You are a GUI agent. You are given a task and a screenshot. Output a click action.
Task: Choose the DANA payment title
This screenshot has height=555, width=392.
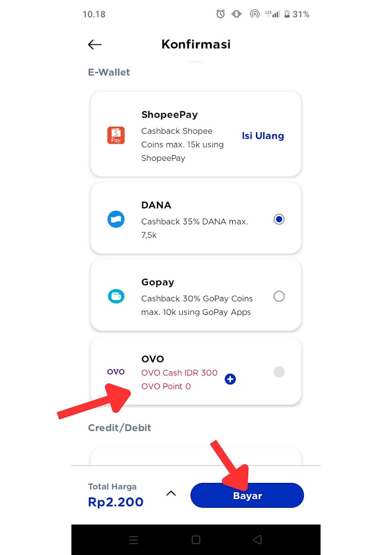tap(156, 205)
